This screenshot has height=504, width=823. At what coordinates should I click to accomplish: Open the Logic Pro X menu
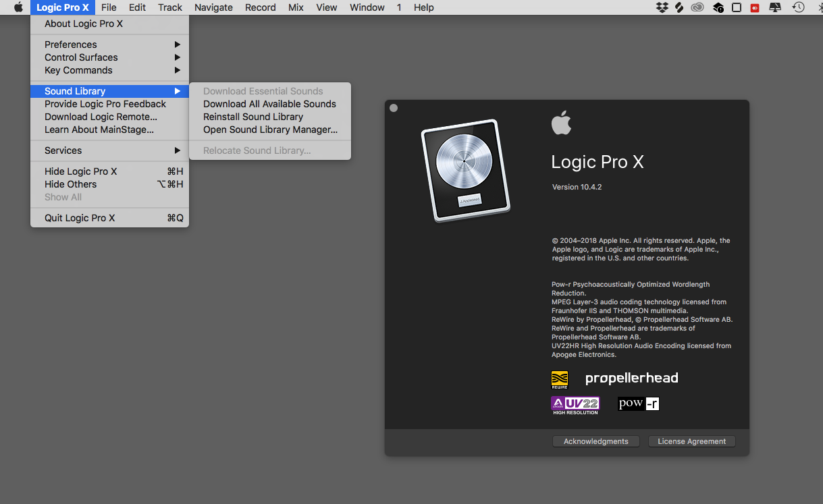63,7
